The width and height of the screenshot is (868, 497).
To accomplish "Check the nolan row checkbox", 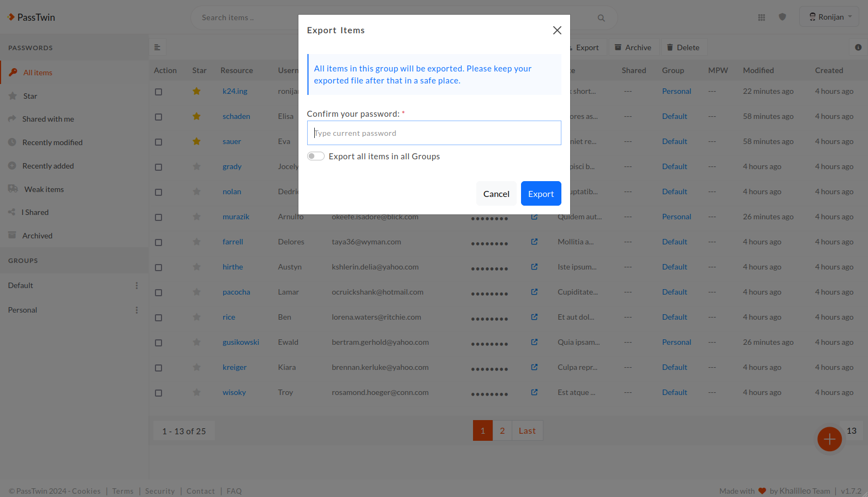I will point(158,192).
